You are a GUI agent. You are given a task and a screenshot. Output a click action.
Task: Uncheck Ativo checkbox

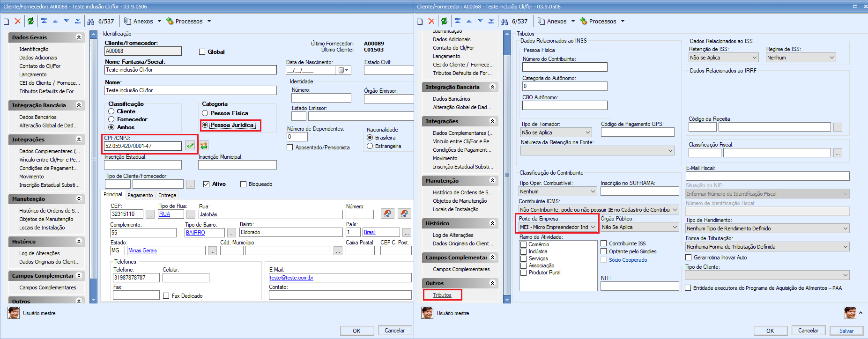(x=207, y=184)
